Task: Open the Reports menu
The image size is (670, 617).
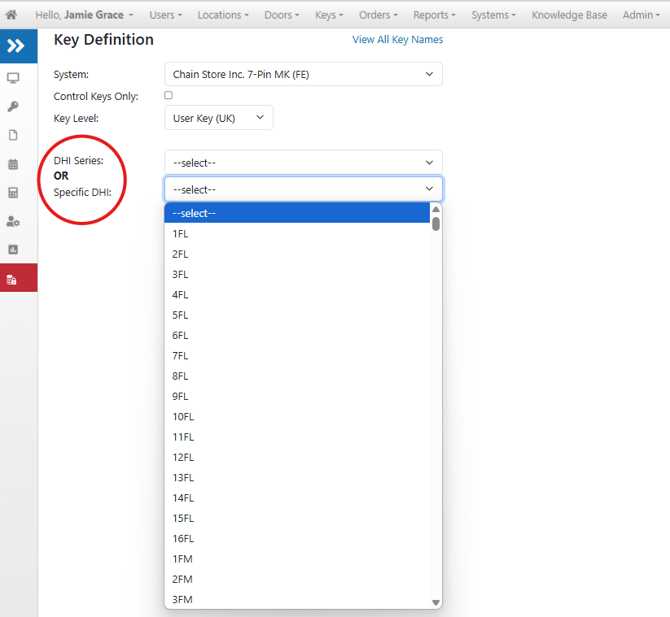Action: coord(434,15)
